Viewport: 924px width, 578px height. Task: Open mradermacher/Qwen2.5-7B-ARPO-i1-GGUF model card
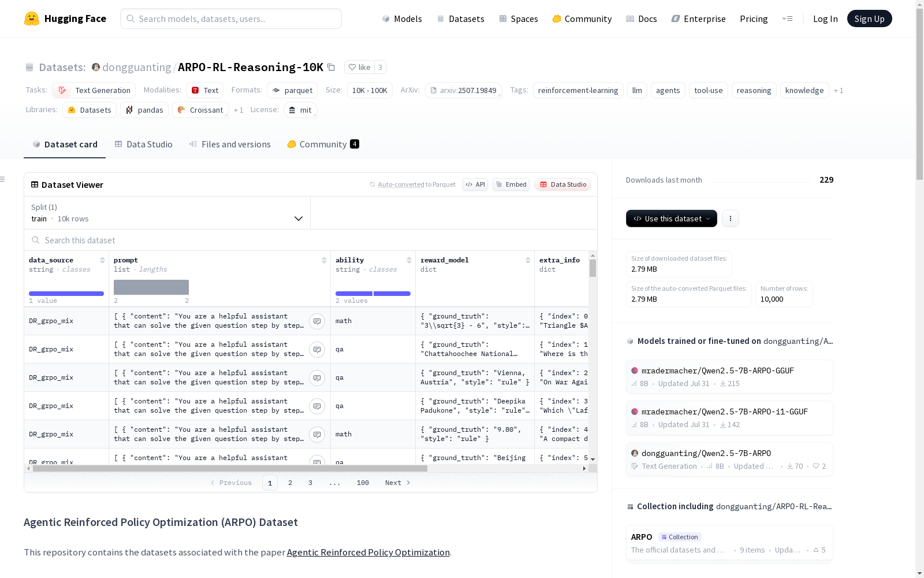click(729, 418)
